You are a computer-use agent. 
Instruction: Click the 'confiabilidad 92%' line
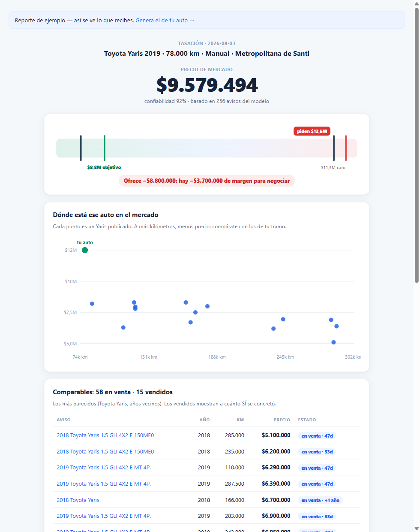tap(207, 101)
